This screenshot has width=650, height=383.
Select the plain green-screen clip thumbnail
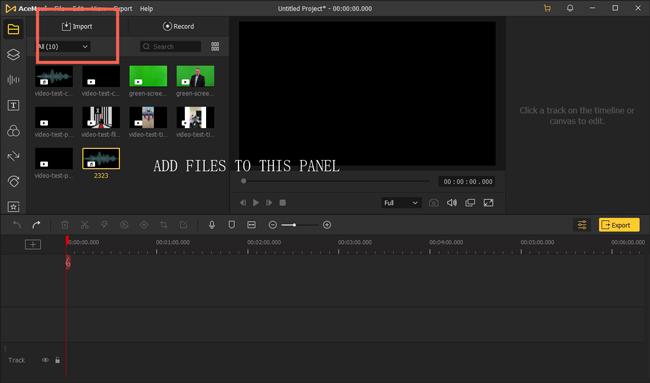(x=148, y=76)
